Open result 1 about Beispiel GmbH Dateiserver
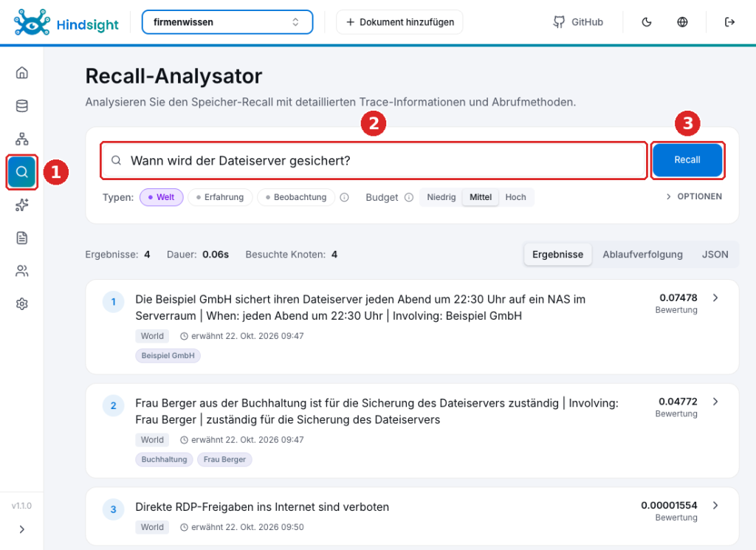756x550 pixels. tap(412, 327)
